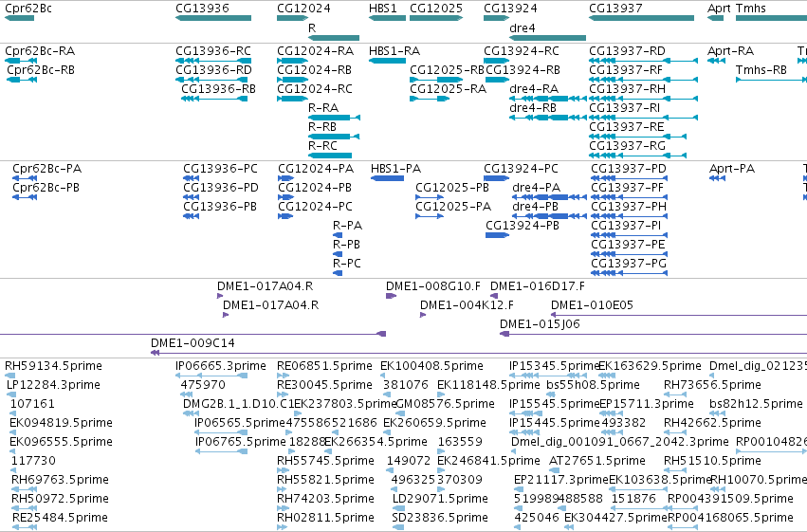Click the HBS1-RA transcript label

pos(394,51)
